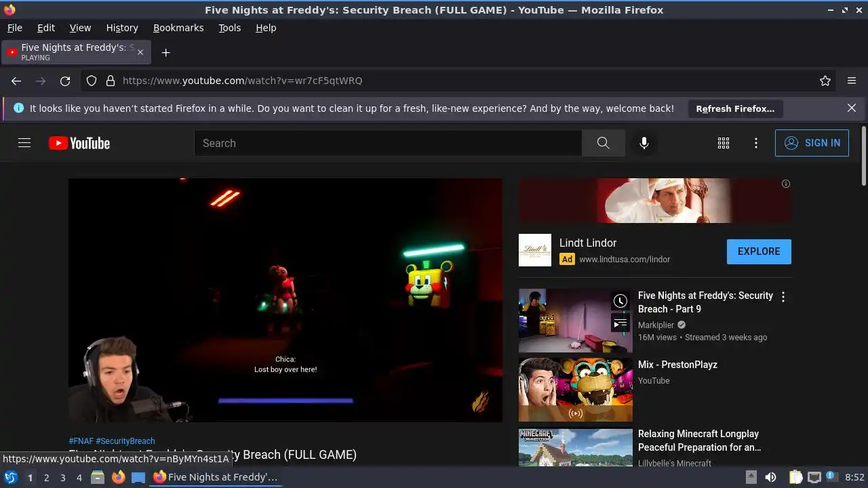Open the eject tray icon
Viewport: 868px width, 488px height.
pos(751,477)
